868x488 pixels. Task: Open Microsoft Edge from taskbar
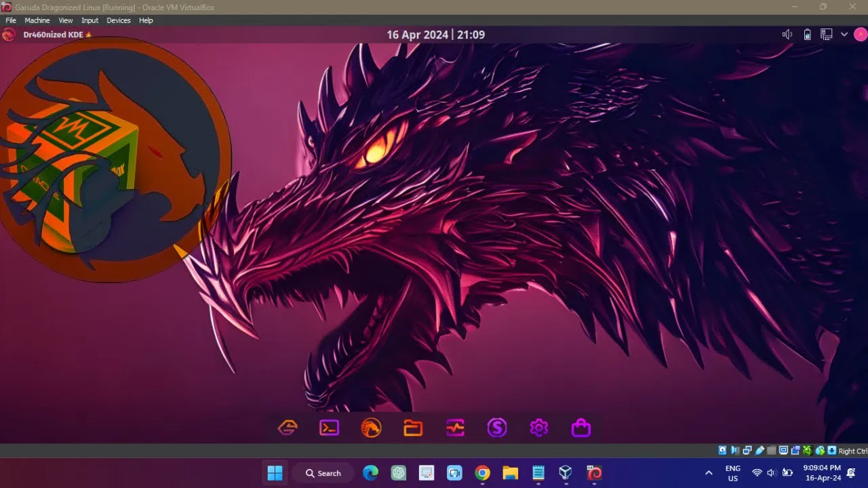coord(370,473)
